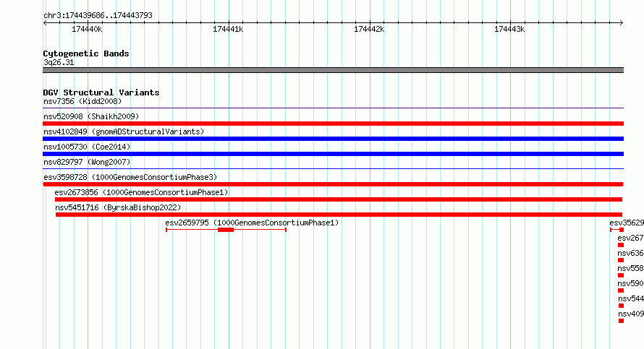Click the truncated nsv558 variant label
The height and width of the screenshot is (349, 644).
click(x=630, y=268)
